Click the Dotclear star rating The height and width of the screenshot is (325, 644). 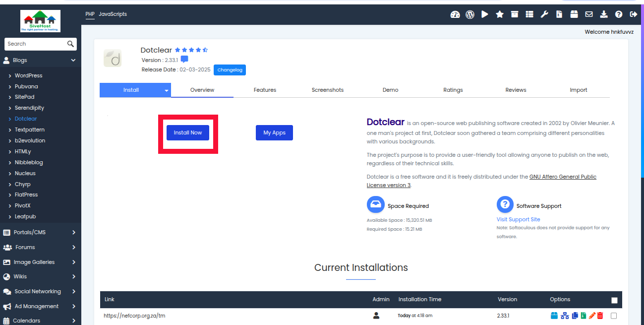pos(191,50)
